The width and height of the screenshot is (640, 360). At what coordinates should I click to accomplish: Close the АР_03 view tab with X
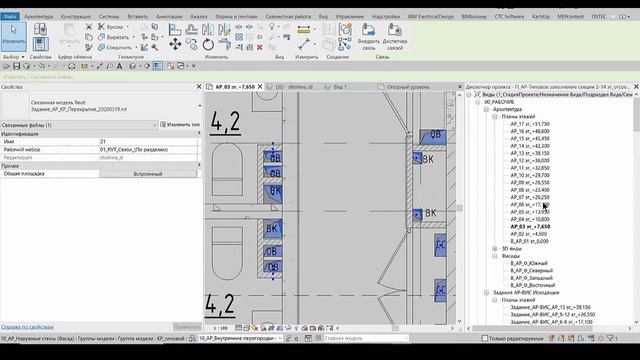point(260,87)
